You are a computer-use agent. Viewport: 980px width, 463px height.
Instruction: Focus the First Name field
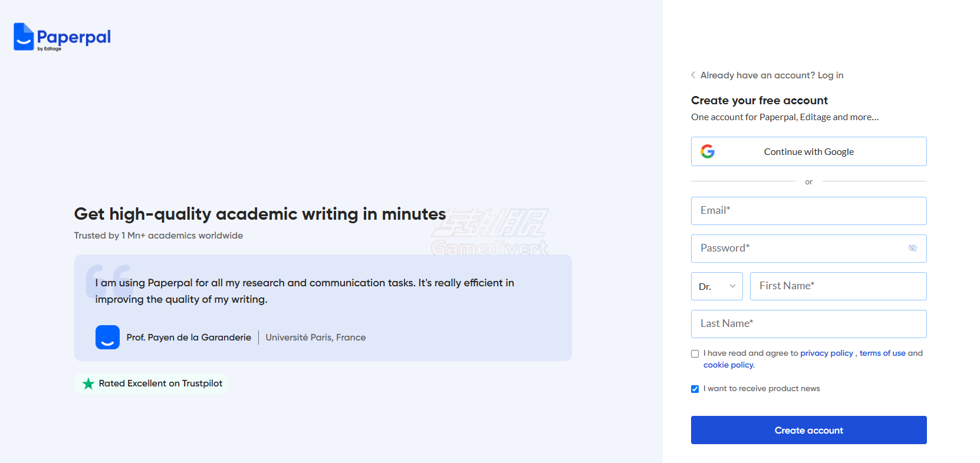coord(838,286)
